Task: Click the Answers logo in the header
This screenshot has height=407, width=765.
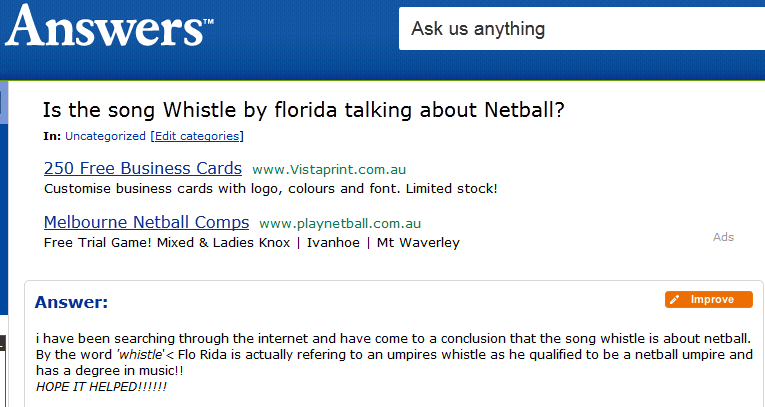Action: tap(108, 28)
